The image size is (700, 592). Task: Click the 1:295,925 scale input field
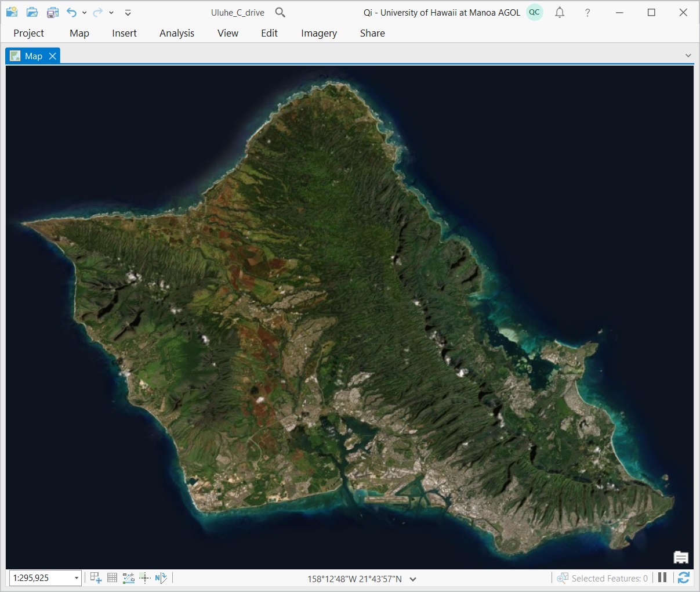41,578
